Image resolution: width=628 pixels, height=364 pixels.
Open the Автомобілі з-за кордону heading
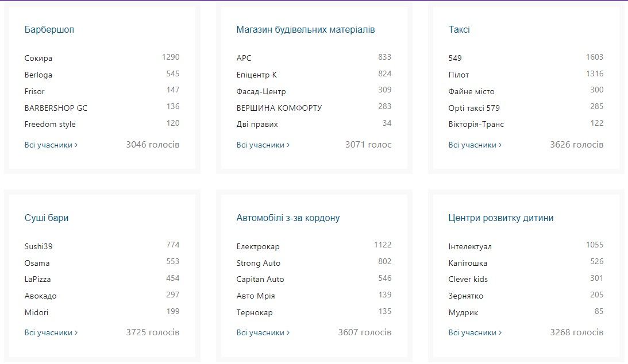pyautogui.click(x=288, y=218)
